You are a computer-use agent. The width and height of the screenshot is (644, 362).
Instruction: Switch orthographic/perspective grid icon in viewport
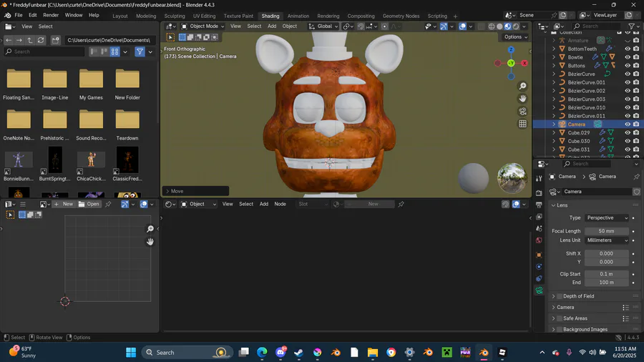(x=522, y=124)
